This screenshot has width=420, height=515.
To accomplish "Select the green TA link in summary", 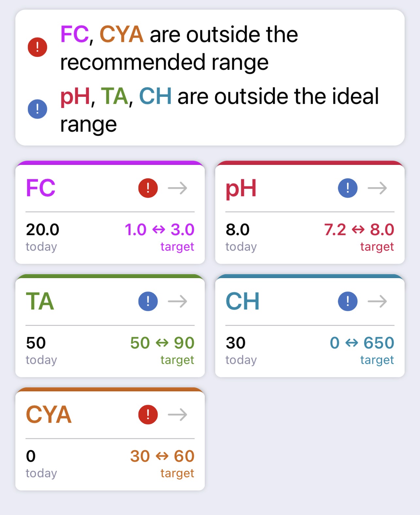I will [114, 96].
